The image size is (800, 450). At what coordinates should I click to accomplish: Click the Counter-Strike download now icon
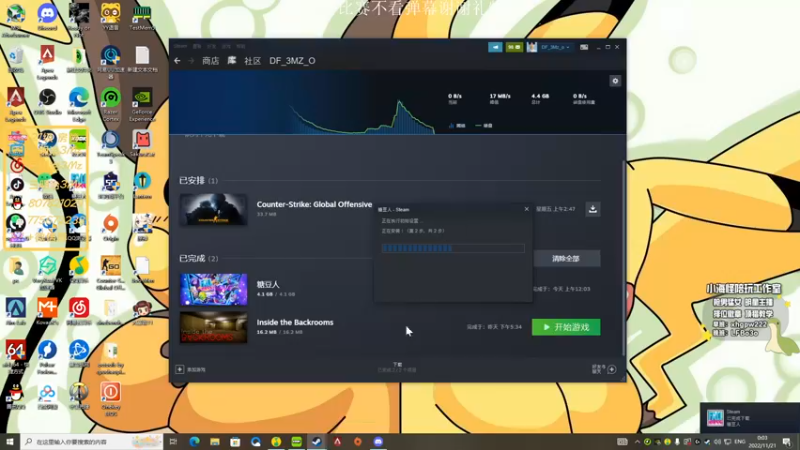[592, 209]
